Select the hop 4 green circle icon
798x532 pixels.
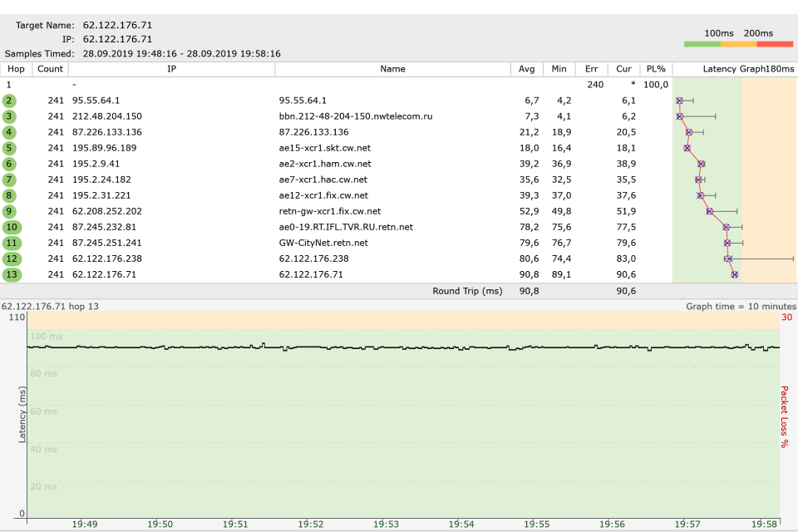(x=9, y=132)
